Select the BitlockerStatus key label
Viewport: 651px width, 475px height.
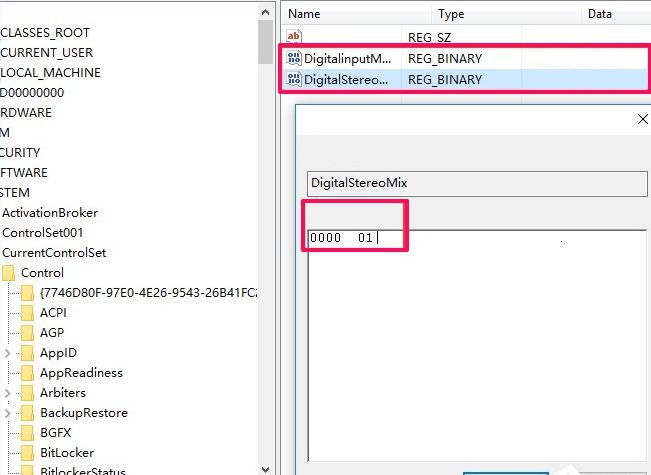83,471
